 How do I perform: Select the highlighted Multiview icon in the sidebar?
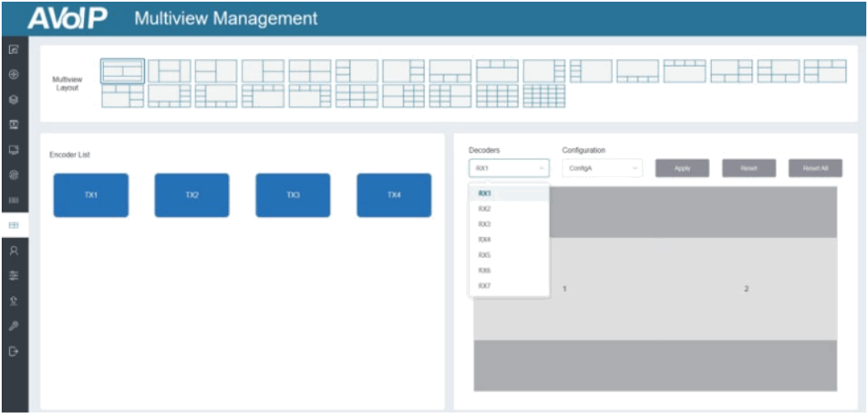click(x=14, y=225)
